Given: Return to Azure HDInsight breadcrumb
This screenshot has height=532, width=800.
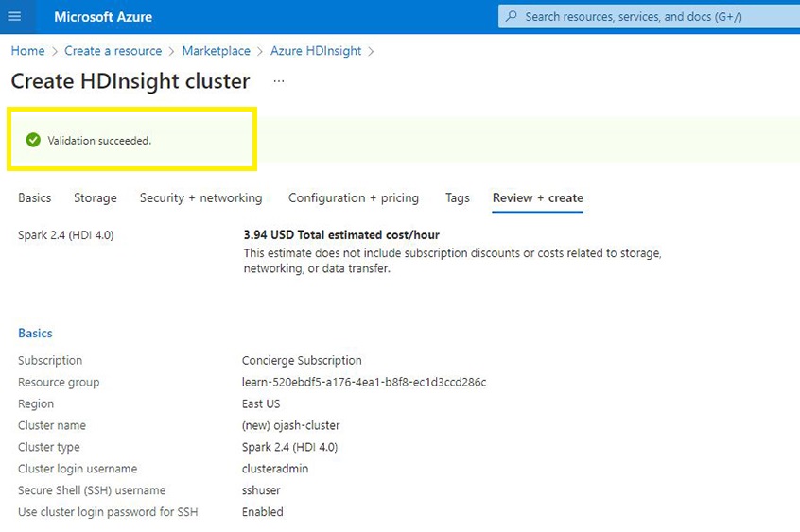Looking at the screenshot, I should 316,51.
